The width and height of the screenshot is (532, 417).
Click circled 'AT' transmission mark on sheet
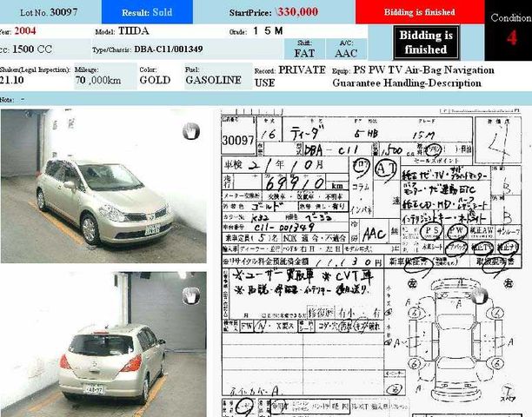click(386, 169)
